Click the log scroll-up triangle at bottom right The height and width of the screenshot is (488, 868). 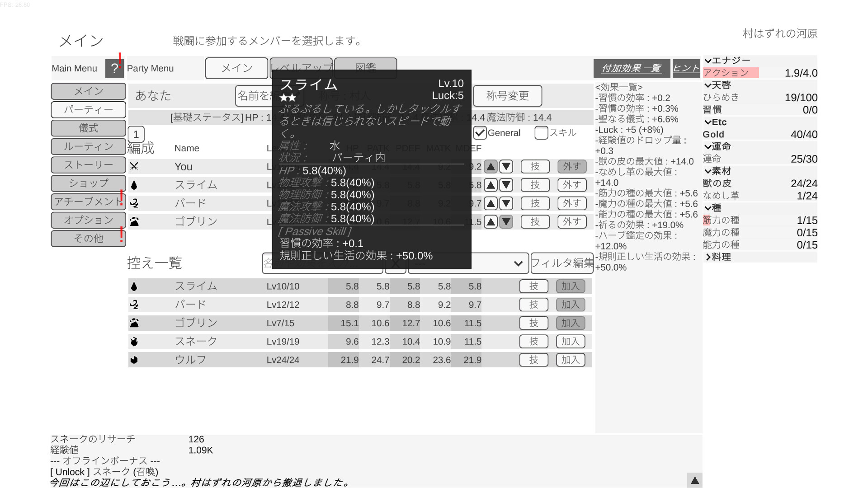click(x=695, y=480)
